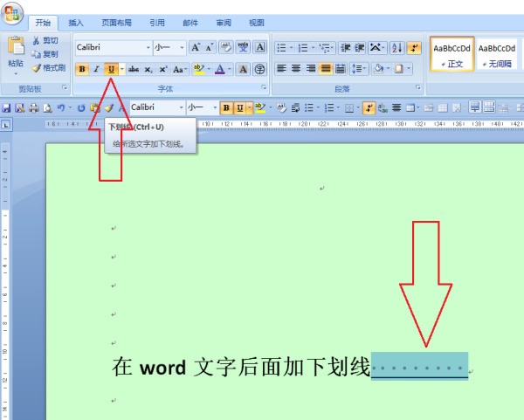Click the Phonetic Guide (wén) icon
The image size is (524, 420).
pyautogui.click(x=243, y=47)
